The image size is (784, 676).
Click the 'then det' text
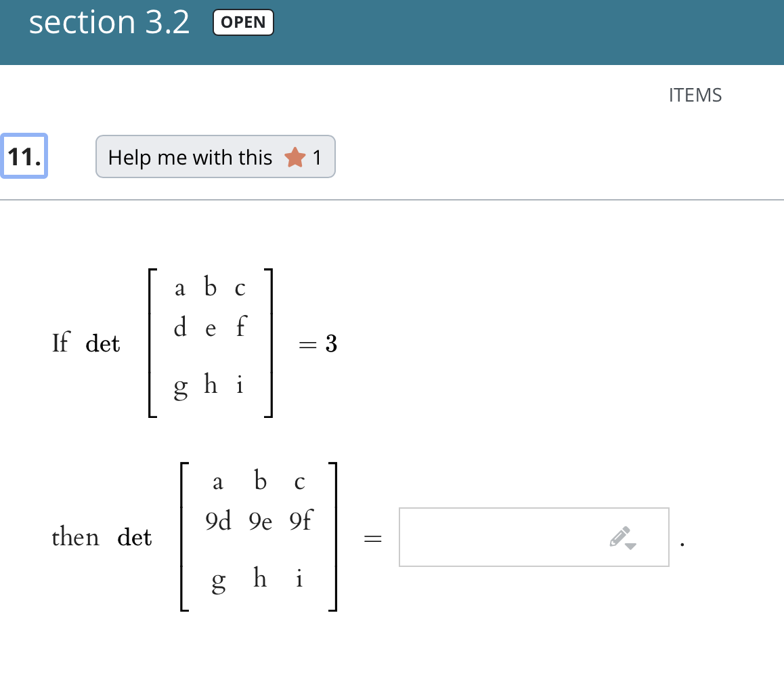[x=102, y=537]
